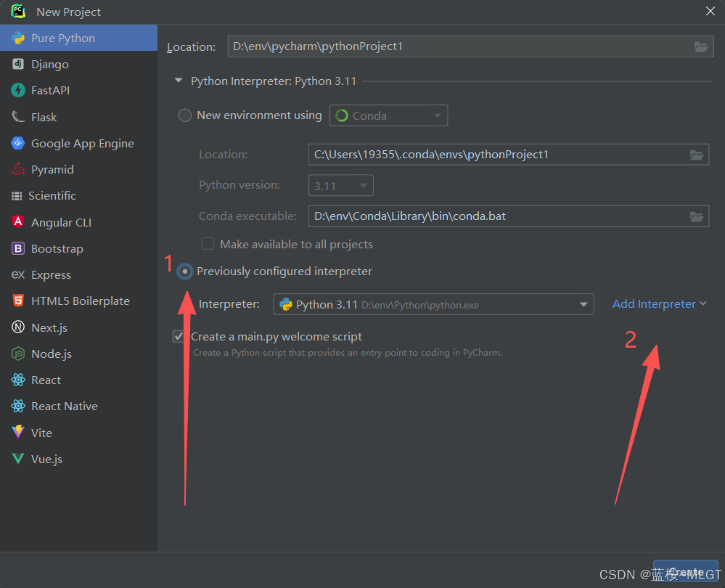Image resolution: width=725 pixels, height=588 pixels.
Task: Browse folder for project Location
Action: coord(701,46)
